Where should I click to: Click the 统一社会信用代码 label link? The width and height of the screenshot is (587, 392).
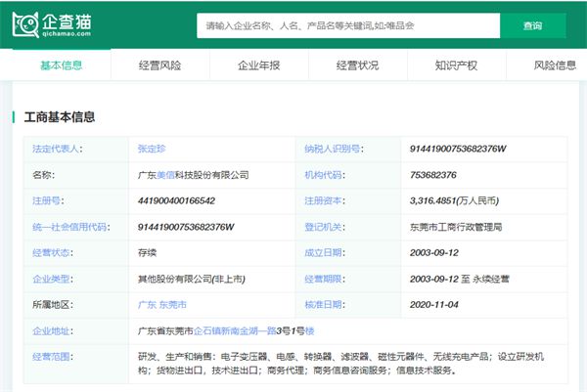click(x=69, y=227)
